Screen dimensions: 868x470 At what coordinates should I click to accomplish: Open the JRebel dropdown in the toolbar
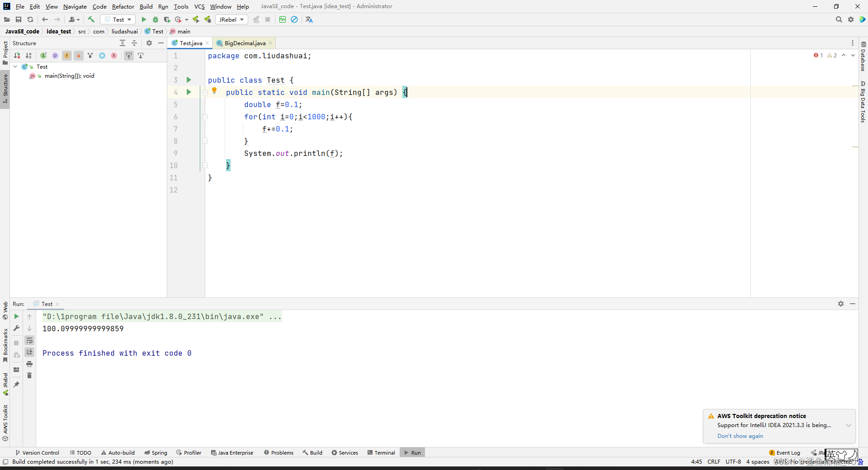pyautogui.click(x=231, y=19)
